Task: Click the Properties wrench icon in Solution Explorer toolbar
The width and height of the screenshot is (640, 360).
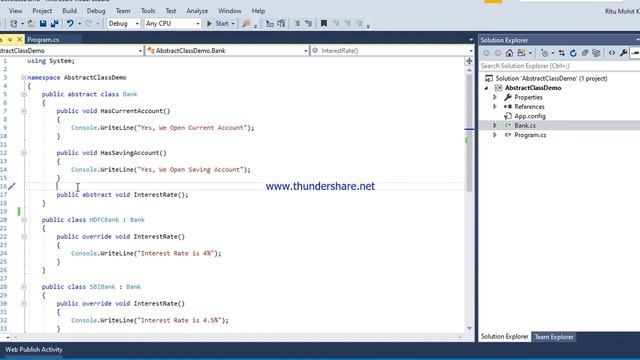Action: 623,53
